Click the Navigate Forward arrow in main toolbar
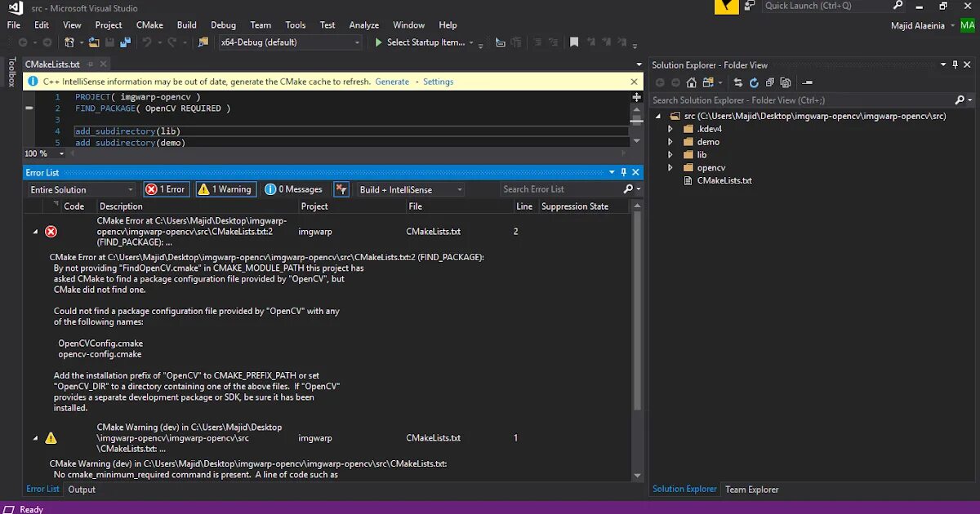The width and height of the screenshot is (980, 514). coord(47,42)
